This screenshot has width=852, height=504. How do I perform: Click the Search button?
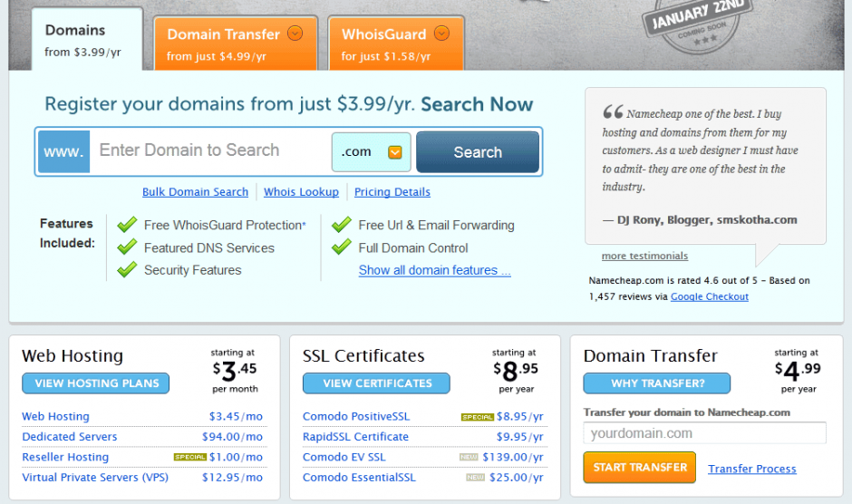[478, 152]
